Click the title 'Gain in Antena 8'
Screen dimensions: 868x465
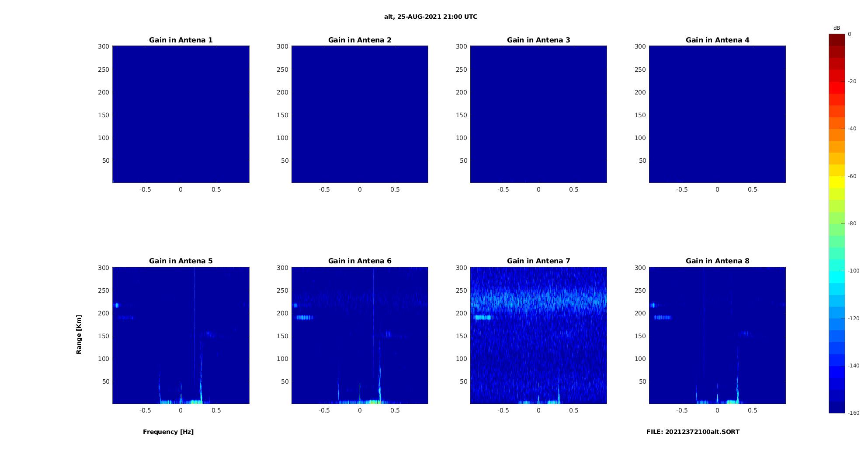717,261
